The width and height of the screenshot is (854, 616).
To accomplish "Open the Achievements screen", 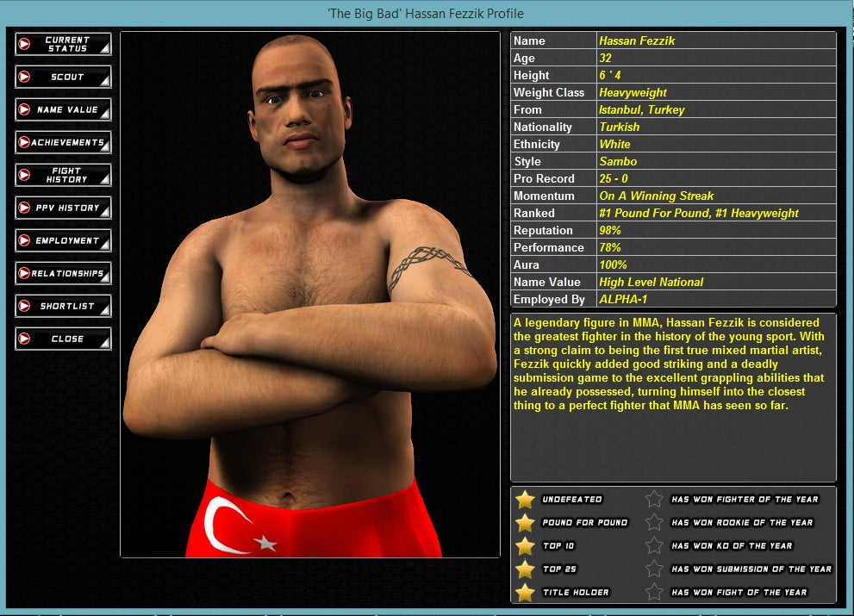I will pos(62,142).
